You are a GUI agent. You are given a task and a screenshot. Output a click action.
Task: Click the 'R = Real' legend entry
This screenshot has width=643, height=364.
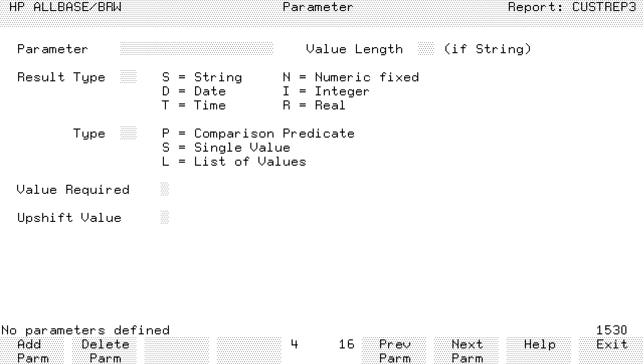pos(314,105)
